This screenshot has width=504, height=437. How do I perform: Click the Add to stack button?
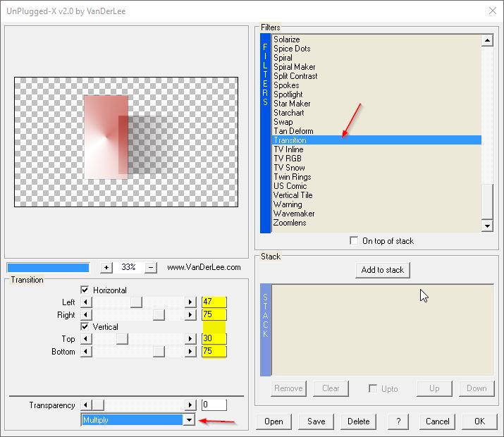pyautogui.click(x=383, y=270)
